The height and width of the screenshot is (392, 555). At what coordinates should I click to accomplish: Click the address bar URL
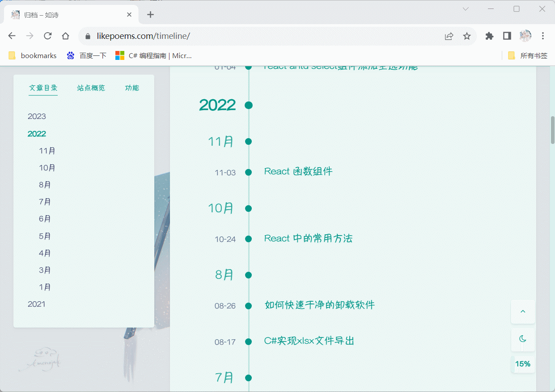143,36
